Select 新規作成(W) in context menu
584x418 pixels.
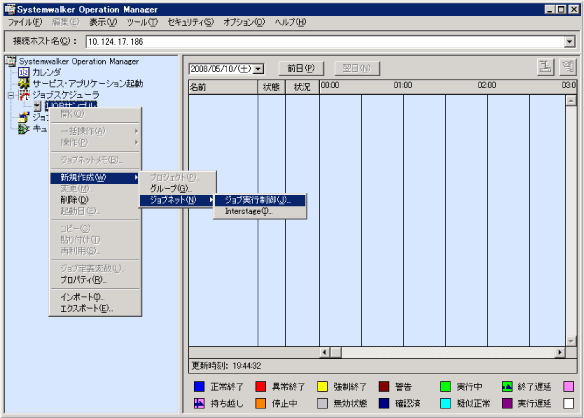coord(95,178)
